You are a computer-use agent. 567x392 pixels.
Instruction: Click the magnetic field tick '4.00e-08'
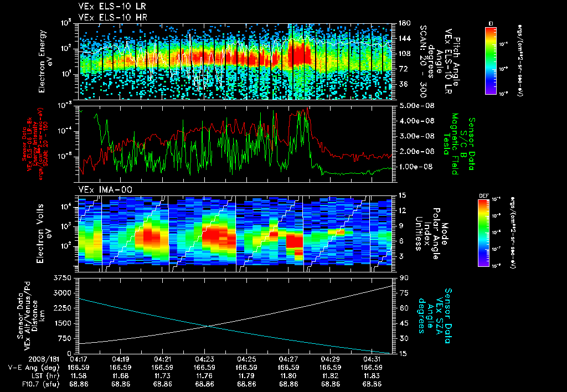coord(416,121)
